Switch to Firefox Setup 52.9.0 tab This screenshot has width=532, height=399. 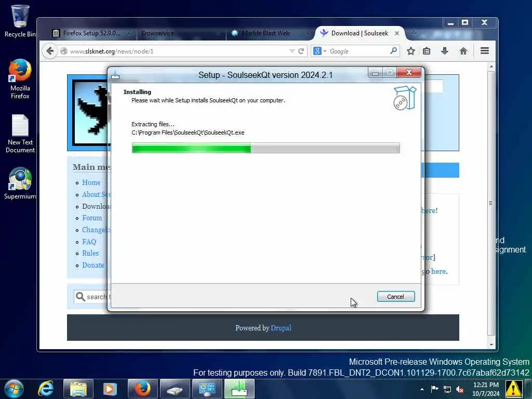coord(91,33)
